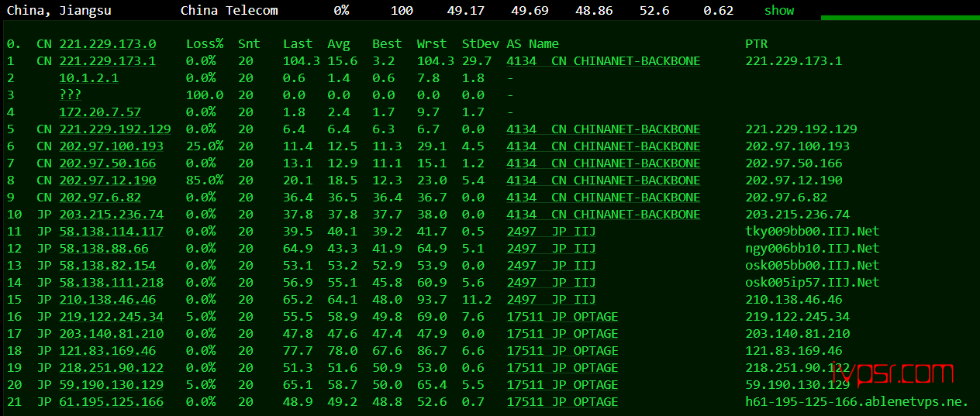
Task: Open IP link 202.97.6.82
Action: 101,197
